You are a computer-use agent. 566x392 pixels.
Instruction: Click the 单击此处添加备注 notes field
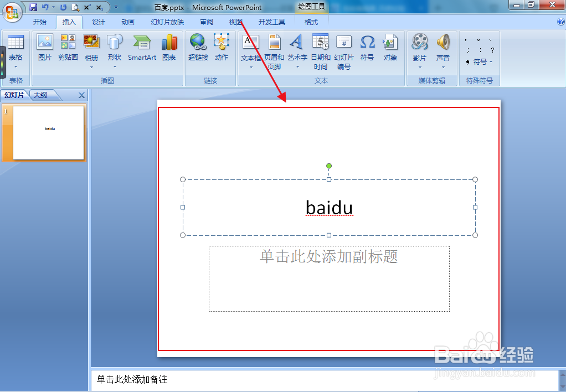(324, 379)
